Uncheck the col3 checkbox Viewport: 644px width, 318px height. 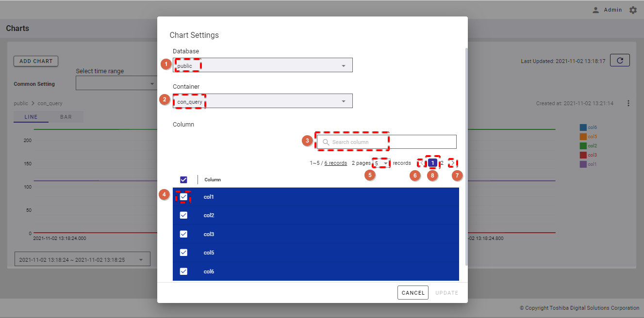coord(183,234)
